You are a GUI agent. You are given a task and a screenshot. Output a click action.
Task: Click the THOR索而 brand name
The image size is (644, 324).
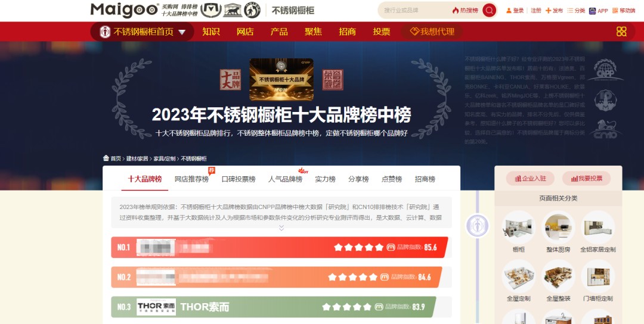[205, 307]
